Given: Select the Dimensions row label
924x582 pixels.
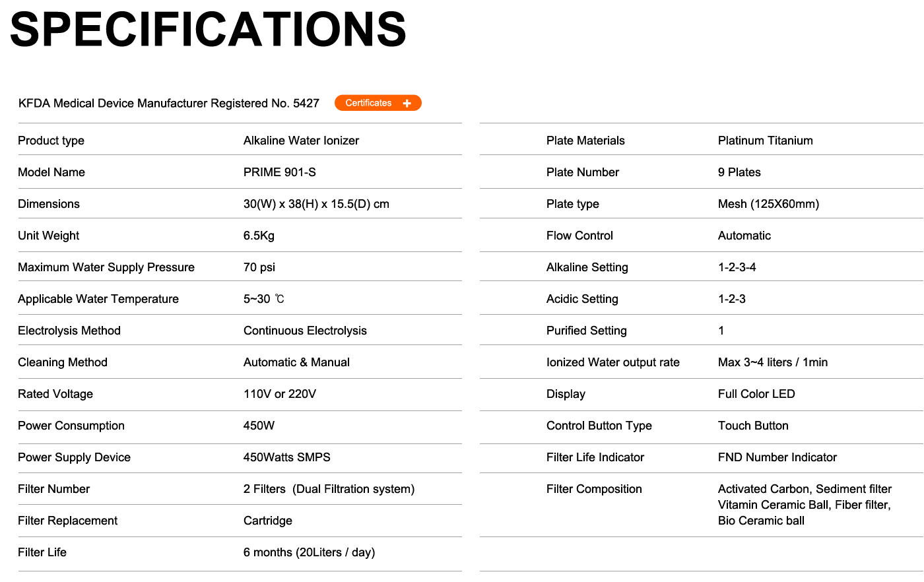Looking at the screenshot, I should pos(49,204).
